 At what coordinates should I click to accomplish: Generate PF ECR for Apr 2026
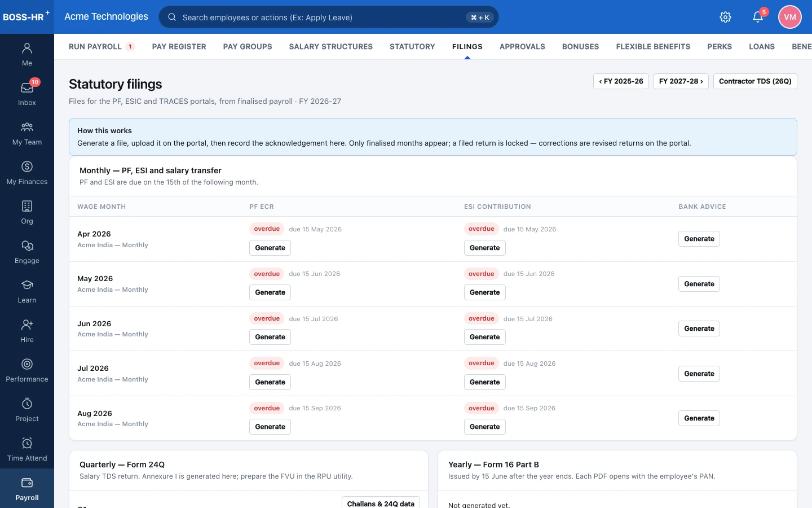point(270,248)
